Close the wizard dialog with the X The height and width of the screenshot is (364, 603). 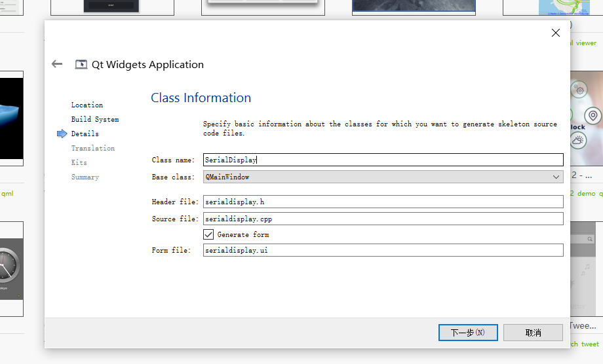(x=555, y=33)
